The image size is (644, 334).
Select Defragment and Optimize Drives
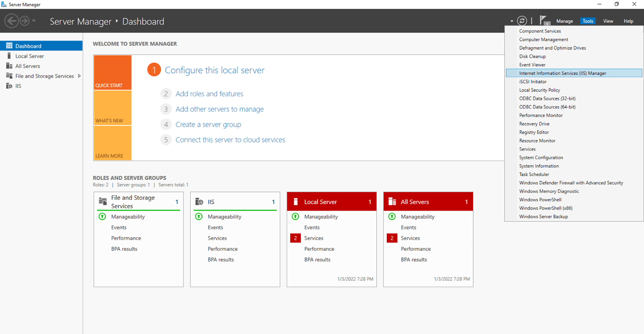pyautogui.click(x=574, y=48)
